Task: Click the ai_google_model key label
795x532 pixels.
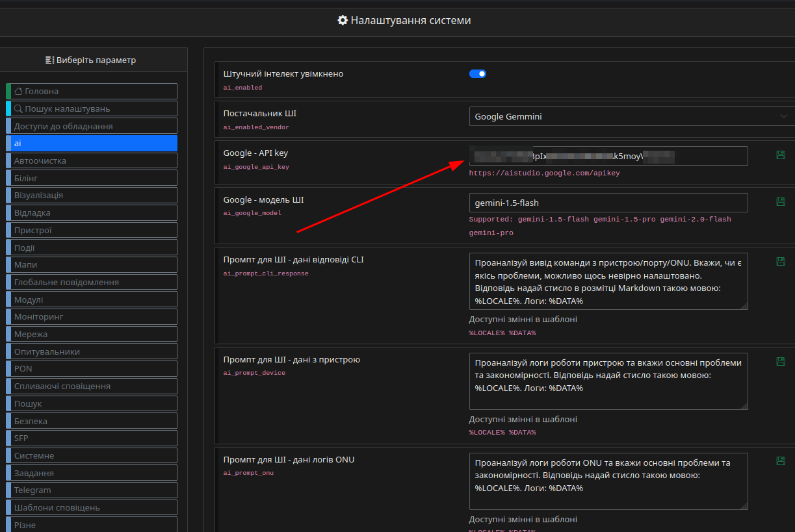Action: 252,213
